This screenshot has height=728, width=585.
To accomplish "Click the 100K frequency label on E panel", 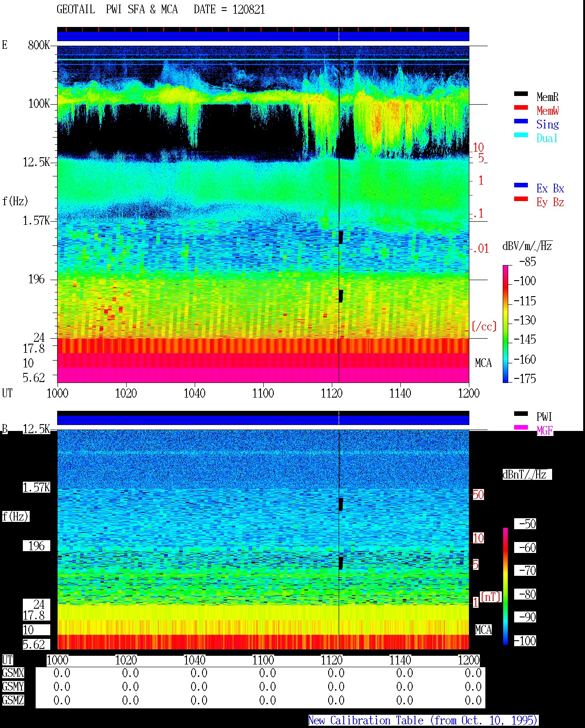I will 39,103.
